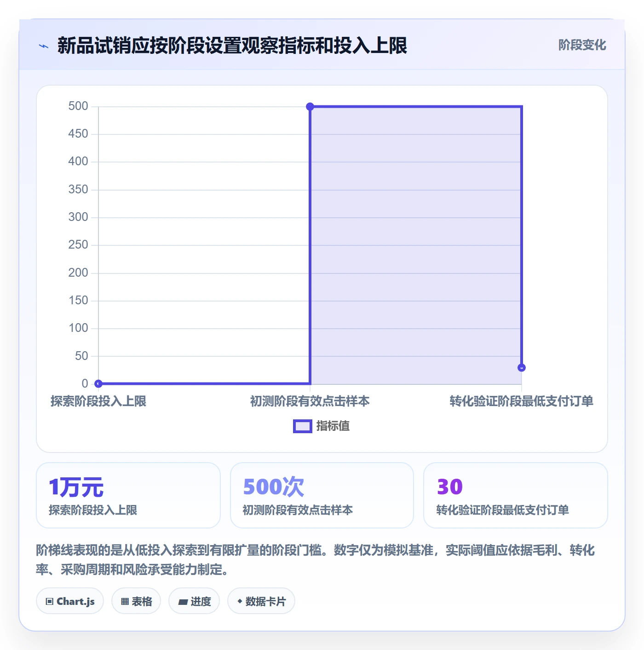
Task: Select the Chart.js tag
Action: [70, 601]
